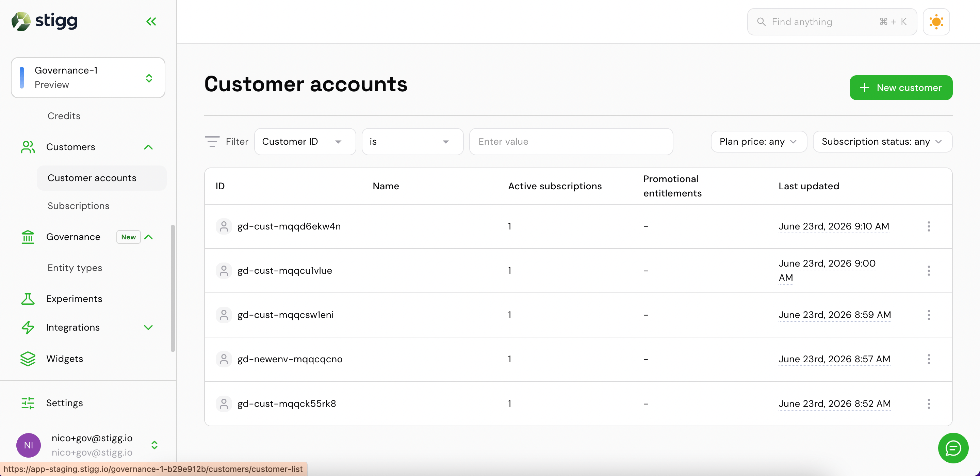Collapse the Governance section chevron
Image resolution: width=980 pixels, height=476 pixels.
click(148, 237)
